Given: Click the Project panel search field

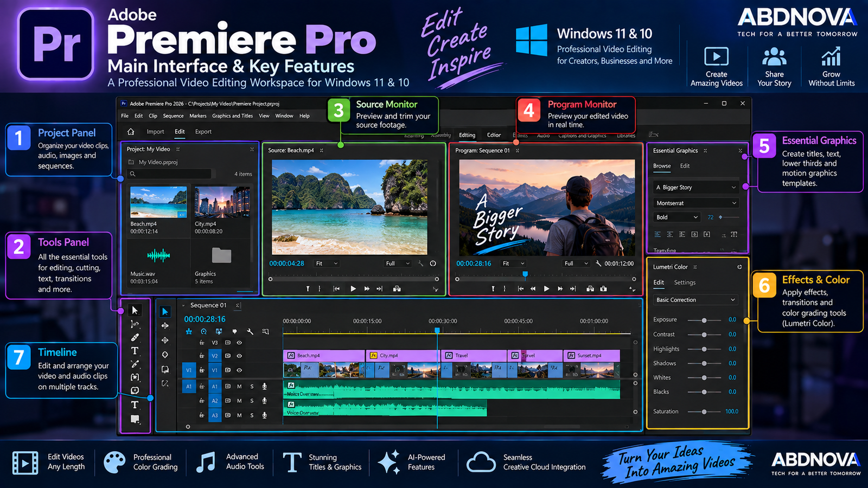Looking at the screenshot, I should (170, 174).
